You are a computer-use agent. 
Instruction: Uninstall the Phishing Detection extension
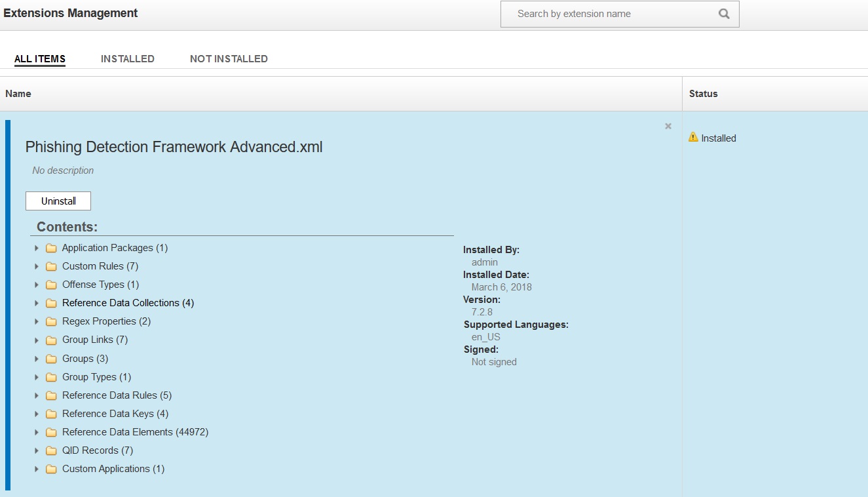click(58, 201)
